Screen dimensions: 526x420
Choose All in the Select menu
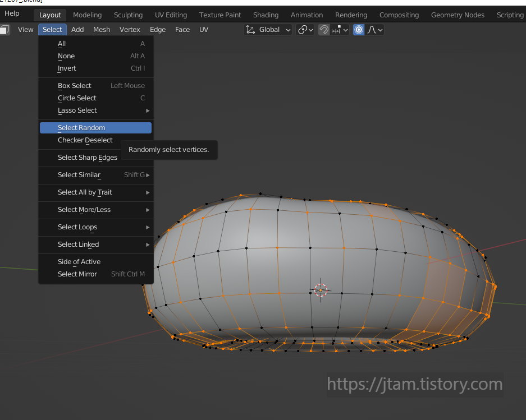point(96,44)
